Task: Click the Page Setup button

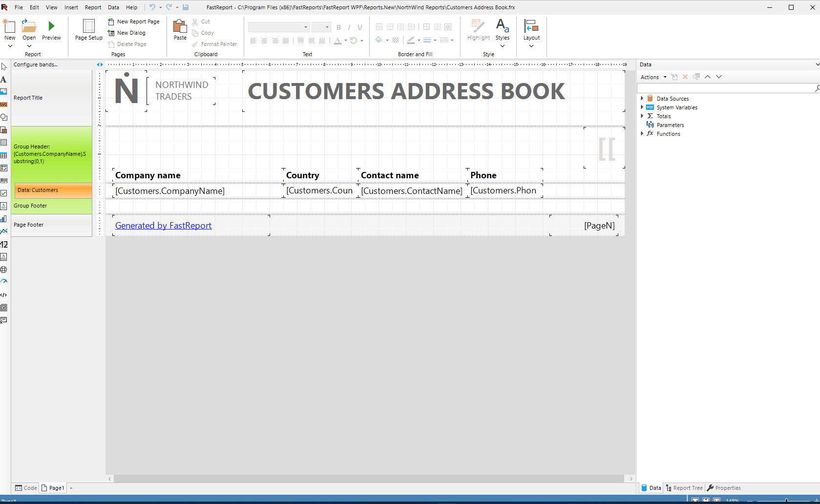Action: [88, 30]
